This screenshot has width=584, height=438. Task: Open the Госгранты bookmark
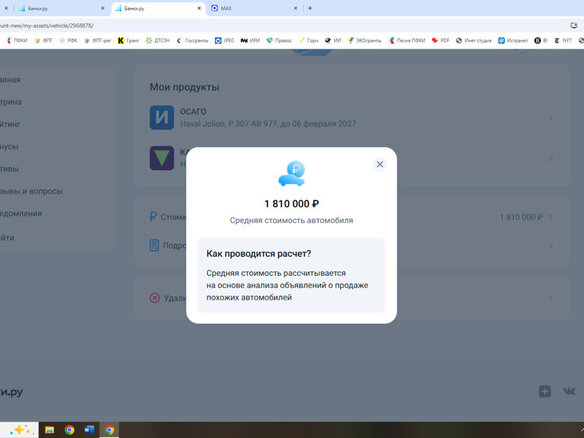tap(192, 40)
